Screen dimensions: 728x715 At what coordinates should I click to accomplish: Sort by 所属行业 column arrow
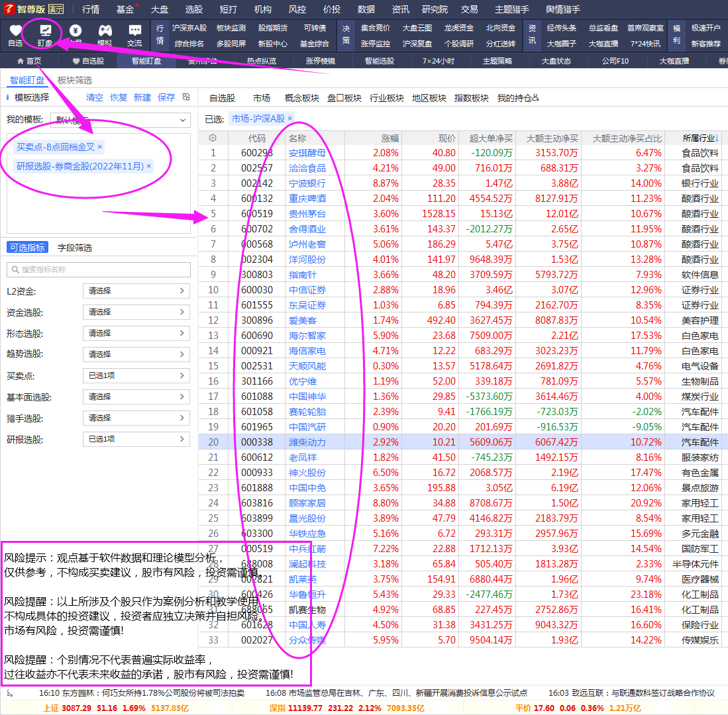(x=717, y=138)
